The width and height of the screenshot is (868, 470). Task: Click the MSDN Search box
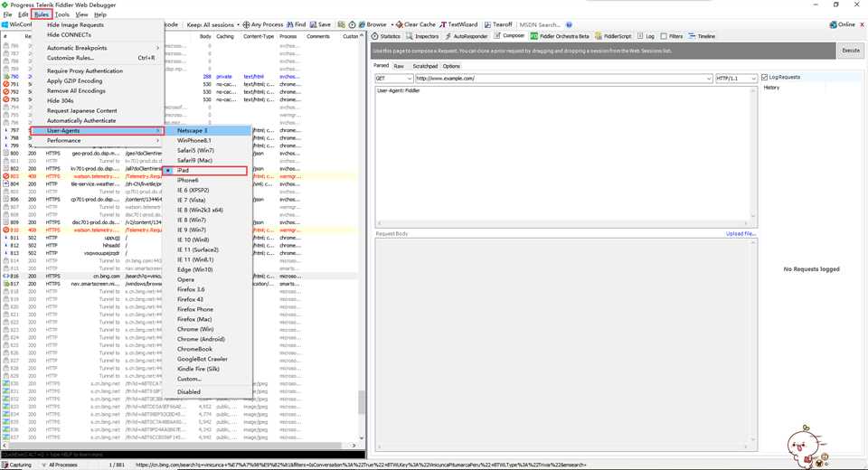[x=541, y=24]
